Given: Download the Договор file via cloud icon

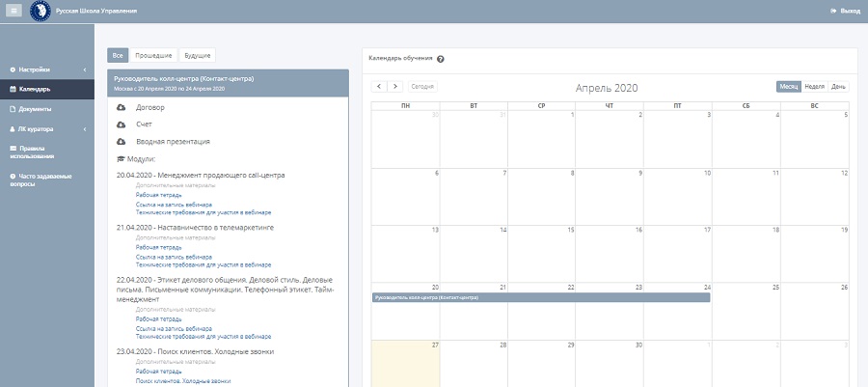Looking at the screenshot, I should (122, 107).
